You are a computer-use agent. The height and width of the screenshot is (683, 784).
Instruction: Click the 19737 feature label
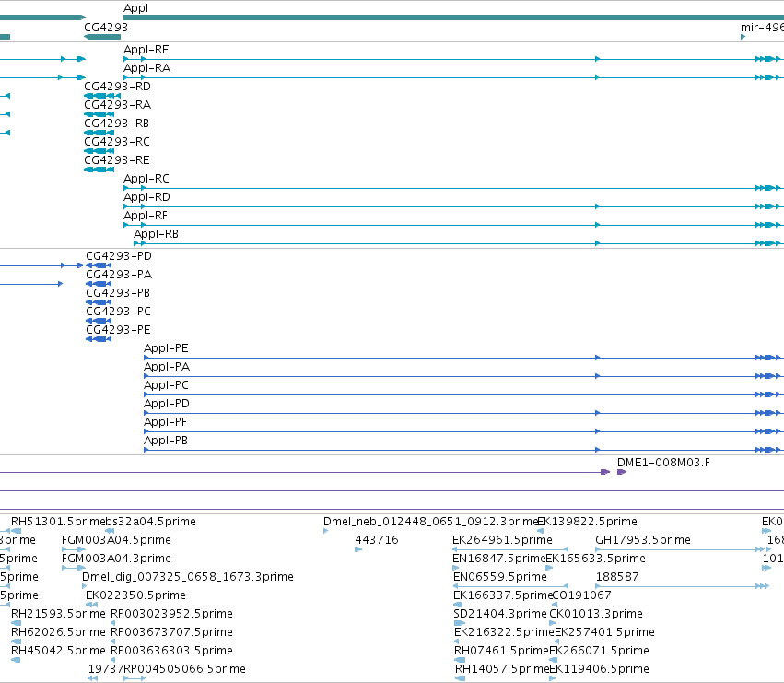click(x=106, y=669)
